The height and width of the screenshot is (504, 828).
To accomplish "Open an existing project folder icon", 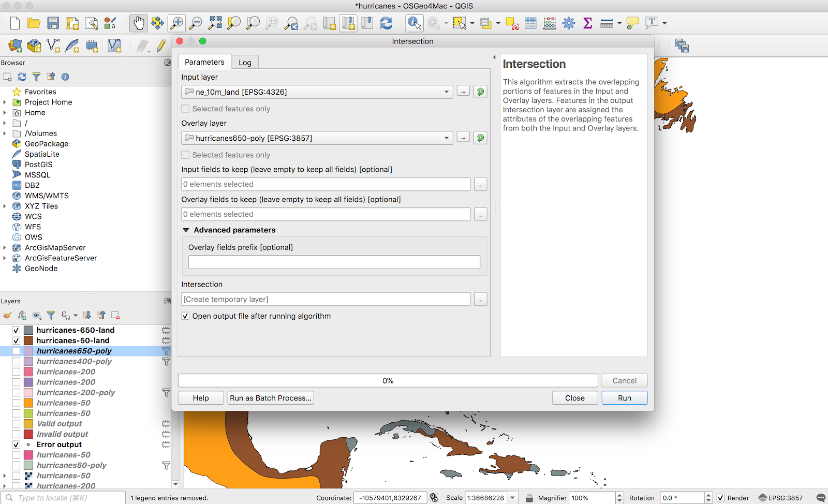I will coord(34,23).
